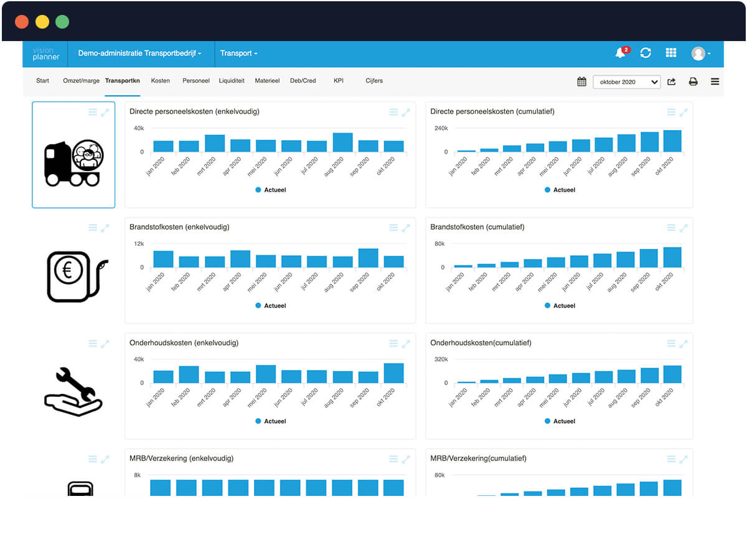Toggle Actueel legend in Brandstofkosten (enkelvoudig)
The image size is (747, 560).
(270, 306)
